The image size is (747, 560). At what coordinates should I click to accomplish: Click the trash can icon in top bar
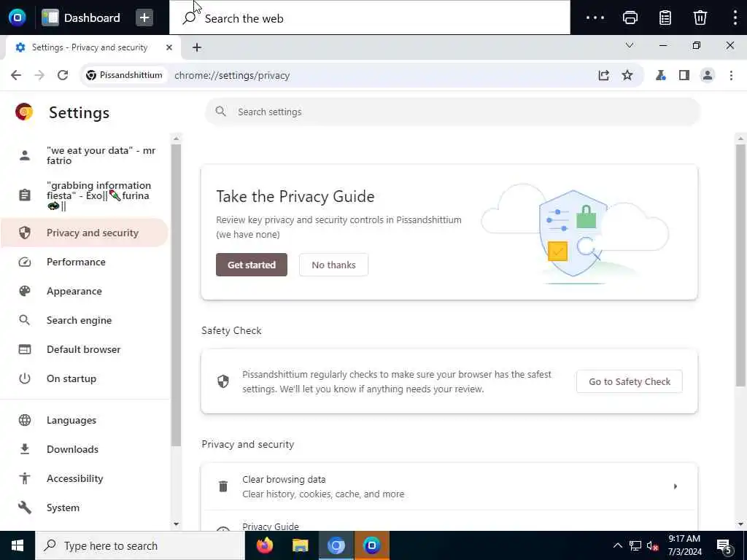700,17
